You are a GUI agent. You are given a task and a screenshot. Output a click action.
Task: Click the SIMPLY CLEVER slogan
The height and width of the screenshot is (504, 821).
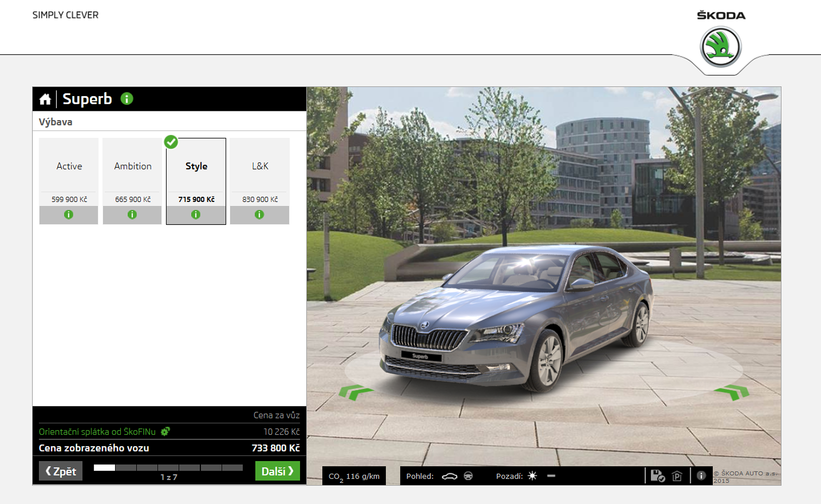coord(65,15)
